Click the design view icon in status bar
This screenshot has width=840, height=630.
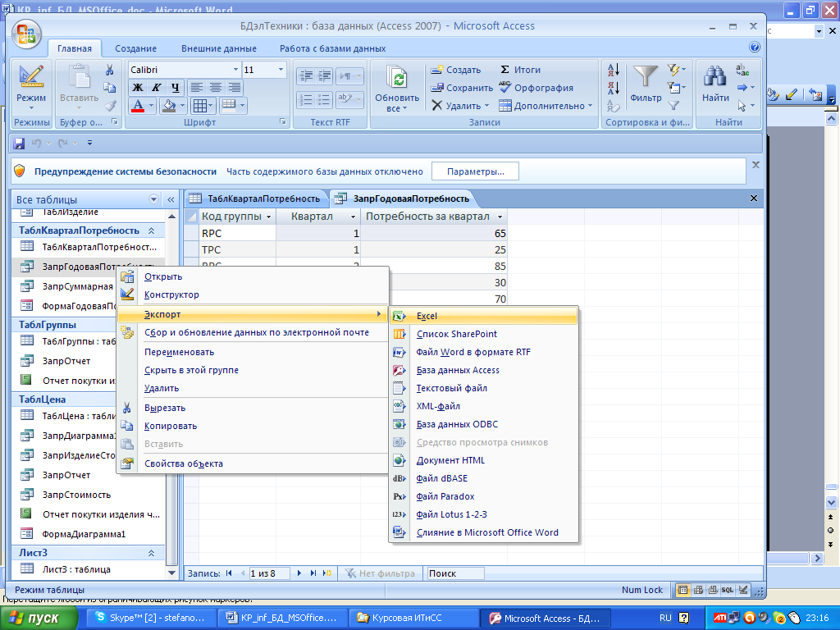click(743, 590)
